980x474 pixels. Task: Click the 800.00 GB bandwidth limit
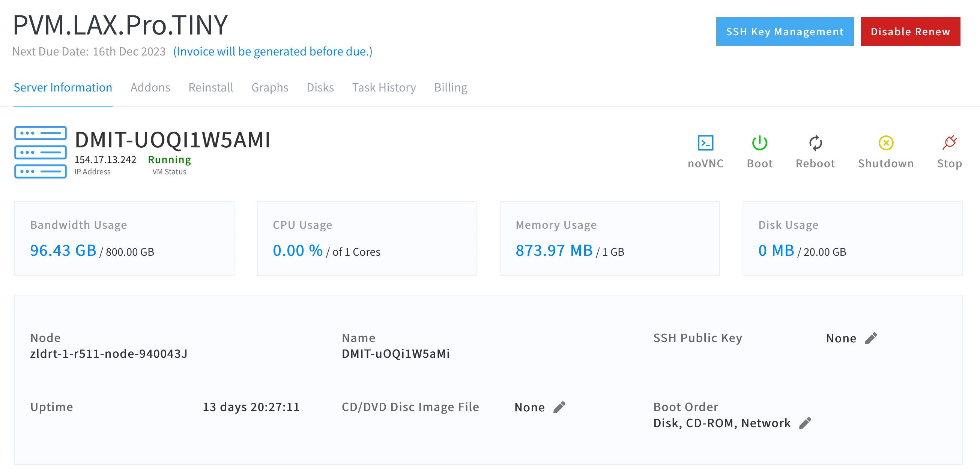(130, 252)
